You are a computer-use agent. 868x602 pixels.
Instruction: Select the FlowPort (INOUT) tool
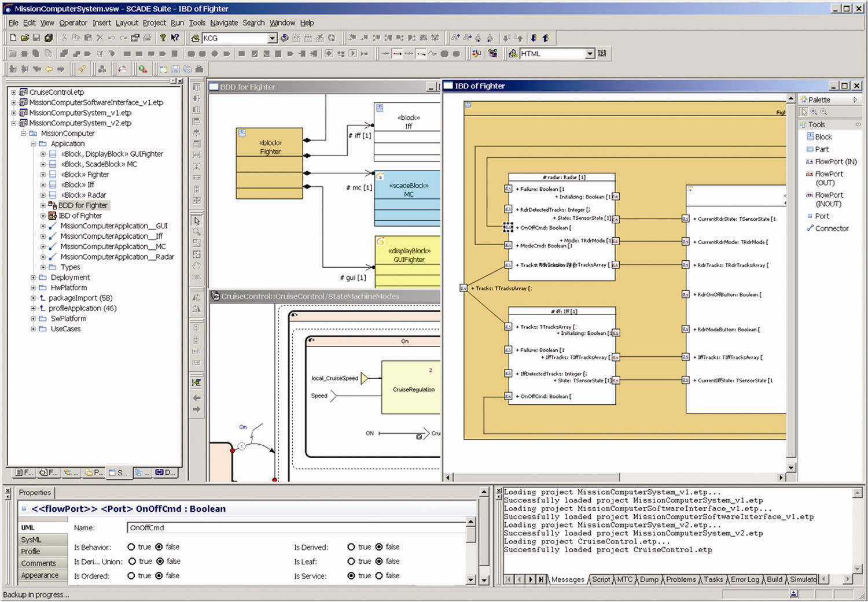(825, 200)
